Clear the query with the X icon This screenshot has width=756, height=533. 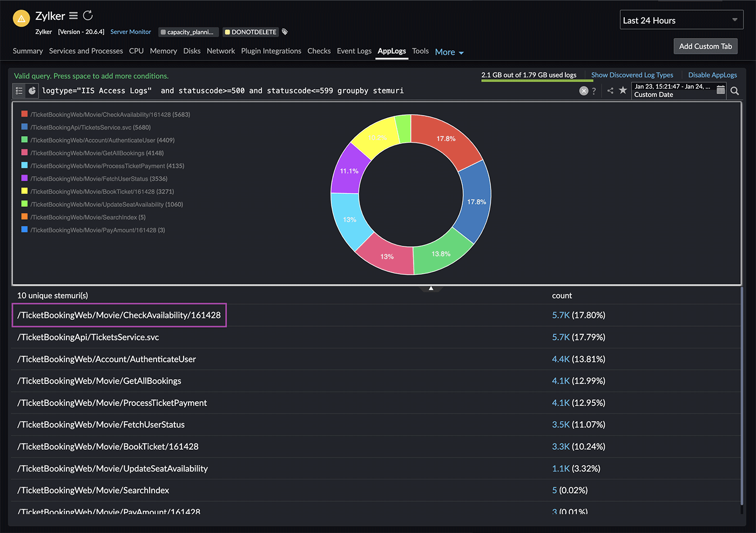tap(584, 91)
